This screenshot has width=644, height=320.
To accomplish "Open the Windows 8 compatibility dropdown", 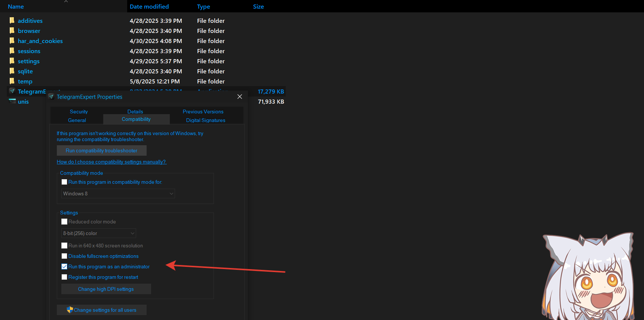I will click(118, 193).
